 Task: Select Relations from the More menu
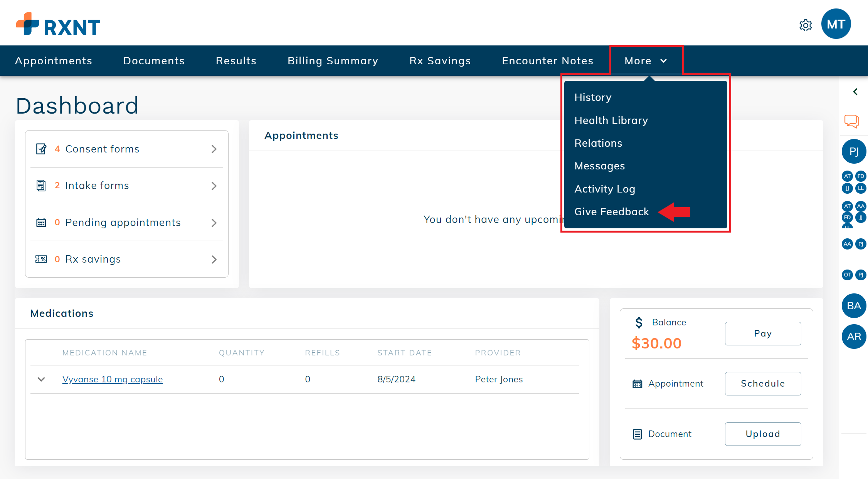tap(598, 143)
